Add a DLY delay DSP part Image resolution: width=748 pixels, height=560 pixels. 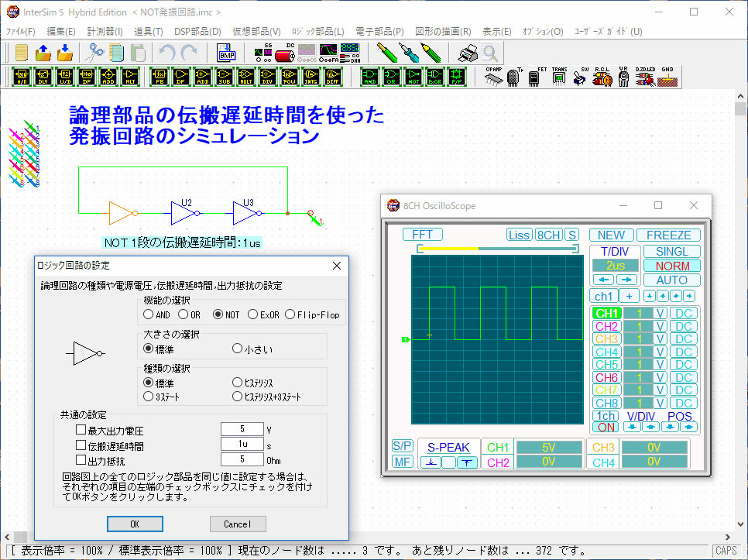point(43,77)
